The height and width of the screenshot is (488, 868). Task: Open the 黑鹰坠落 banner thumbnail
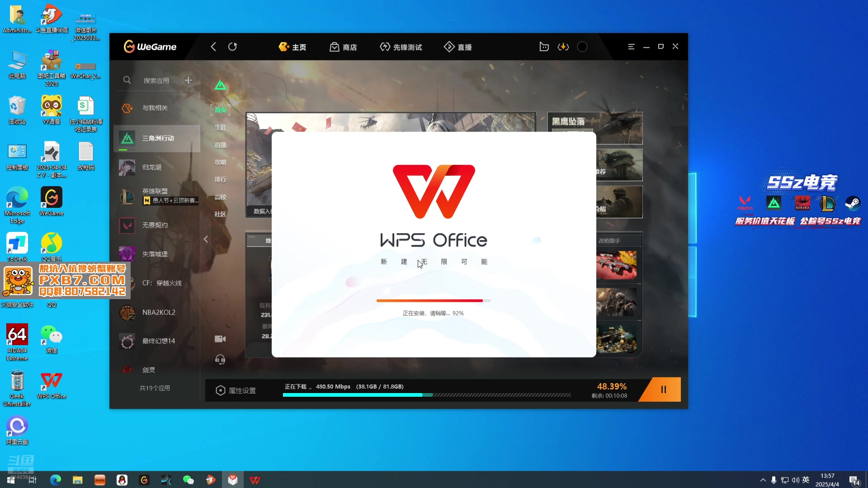point(595,128)
